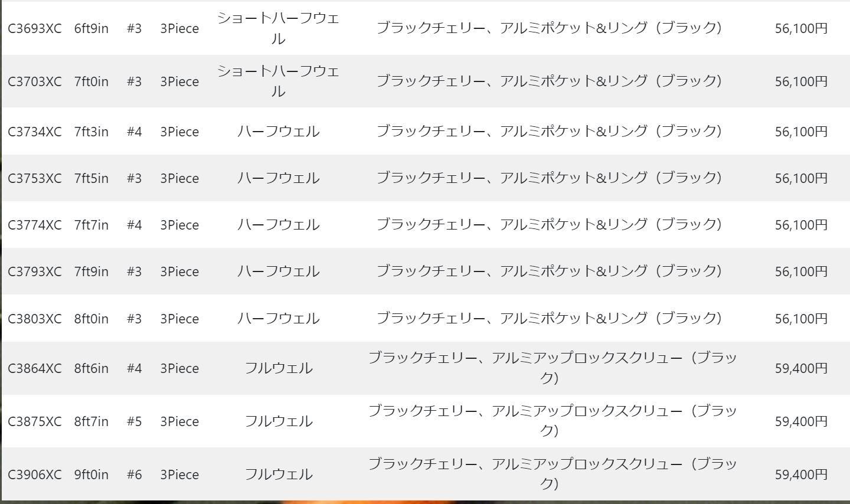Click model code C3793XC
This screenshot has height=504, width=850.
click(35, 271)
